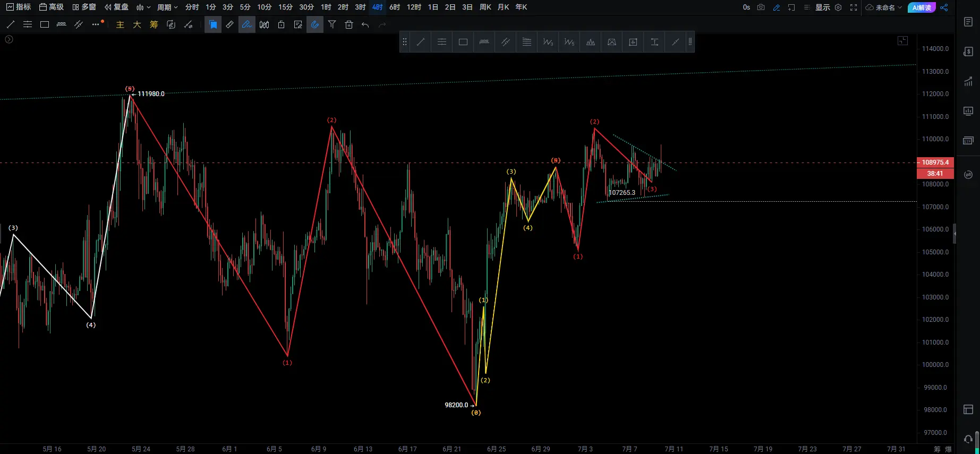The height and width of the screenshot is (454, 980).
Task: Expand the left panel arrow circle
Action: [x=9, y=39]
